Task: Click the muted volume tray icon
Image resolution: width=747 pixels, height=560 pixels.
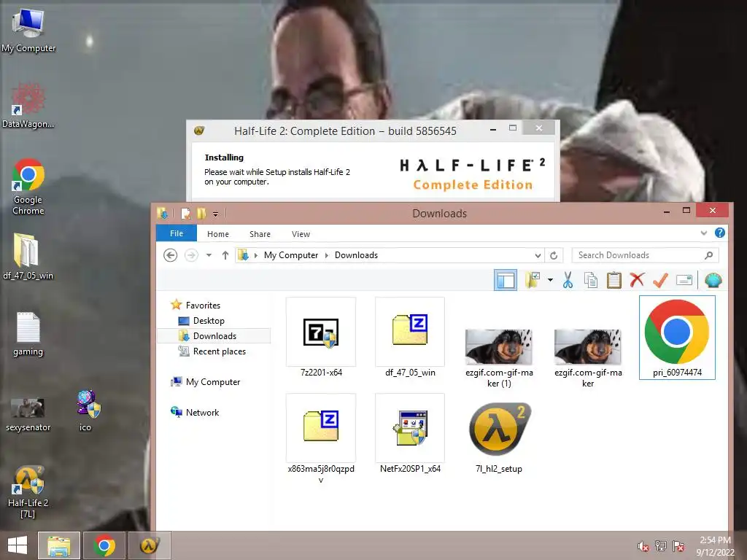Action: click(643, 546)
